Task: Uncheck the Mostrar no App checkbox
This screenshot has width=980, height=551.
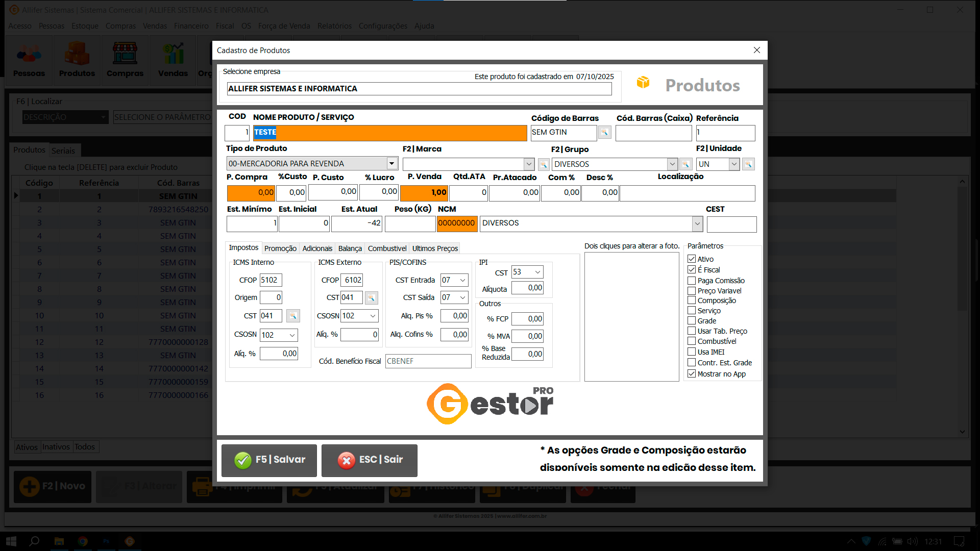Action: [692, 374]
